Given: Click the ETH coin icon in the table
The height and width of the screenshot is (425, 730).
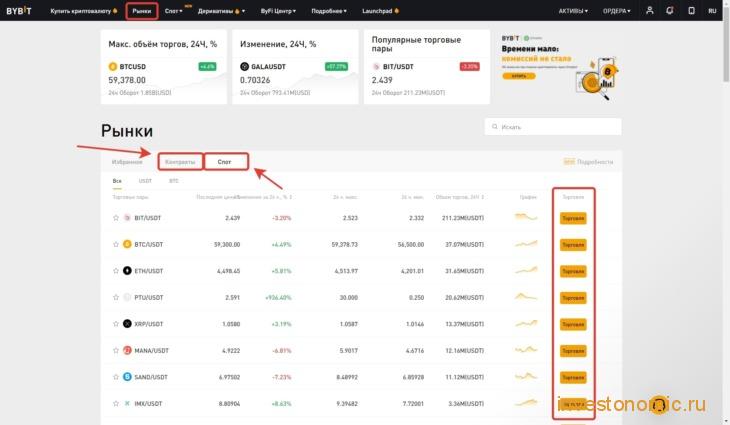Looking at the screenshot, I should (x=127, y=271).
